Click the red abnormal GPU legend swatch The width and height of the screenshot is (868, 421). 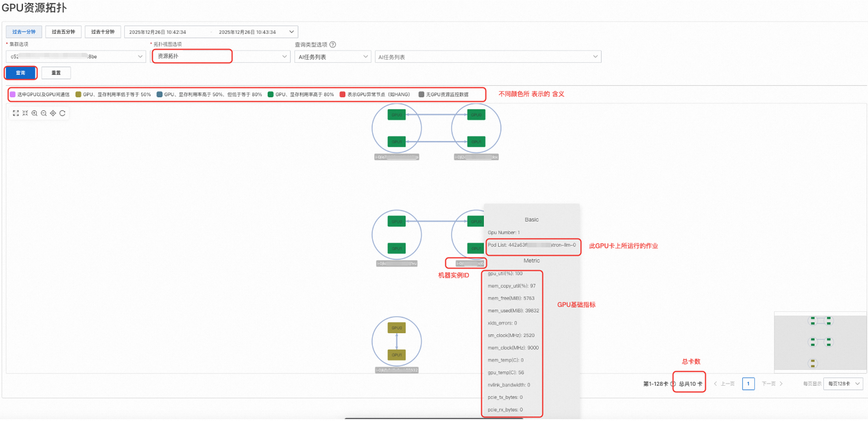tap(342, 95)
